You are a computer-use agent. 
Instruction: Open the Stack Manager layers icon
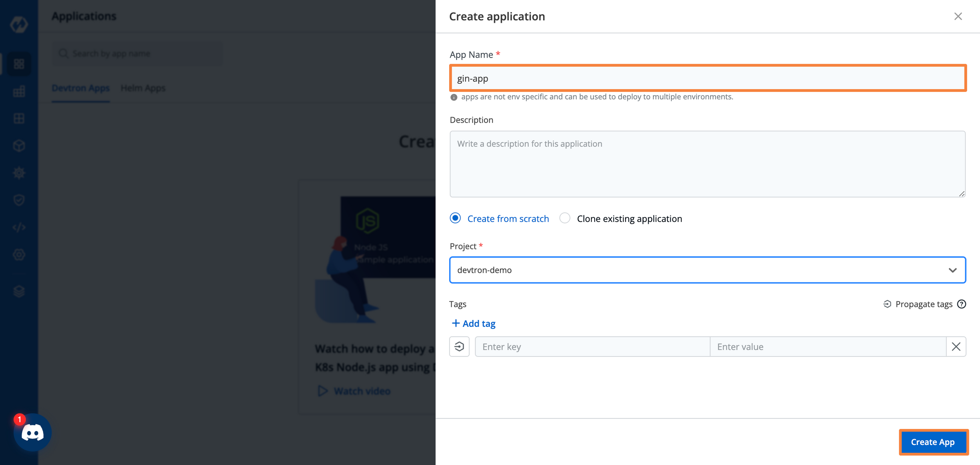[x=19, y=291]
